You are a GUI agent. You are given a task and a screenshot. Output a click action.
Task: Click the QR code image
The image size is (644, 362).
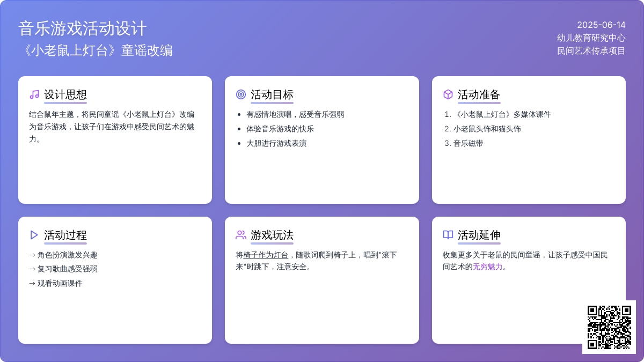point(609,327)
